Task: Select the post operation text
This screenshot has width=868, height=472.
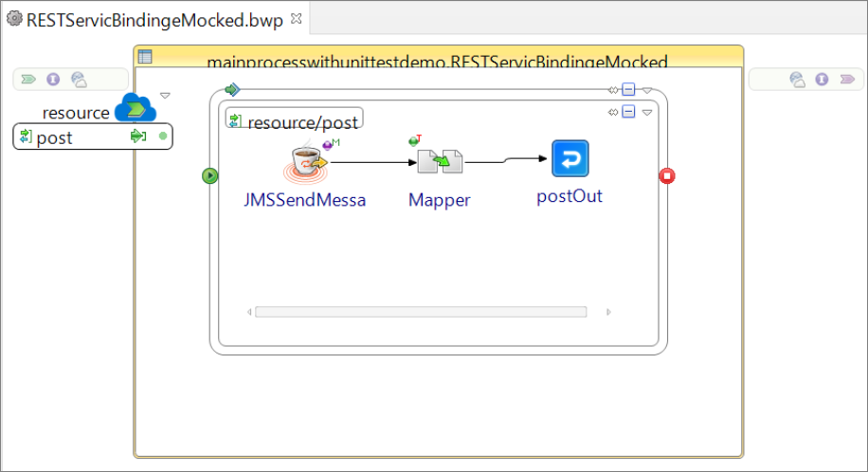Action: [x=54, y=138]
